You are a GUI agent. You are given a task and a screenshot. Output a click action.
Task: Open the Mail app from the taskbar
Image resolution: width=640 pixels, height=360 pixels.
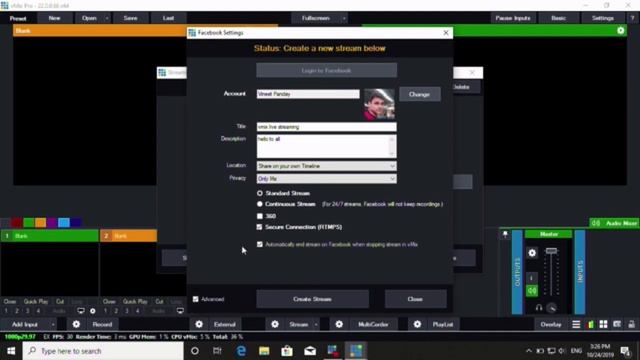(x=310, y=351)
